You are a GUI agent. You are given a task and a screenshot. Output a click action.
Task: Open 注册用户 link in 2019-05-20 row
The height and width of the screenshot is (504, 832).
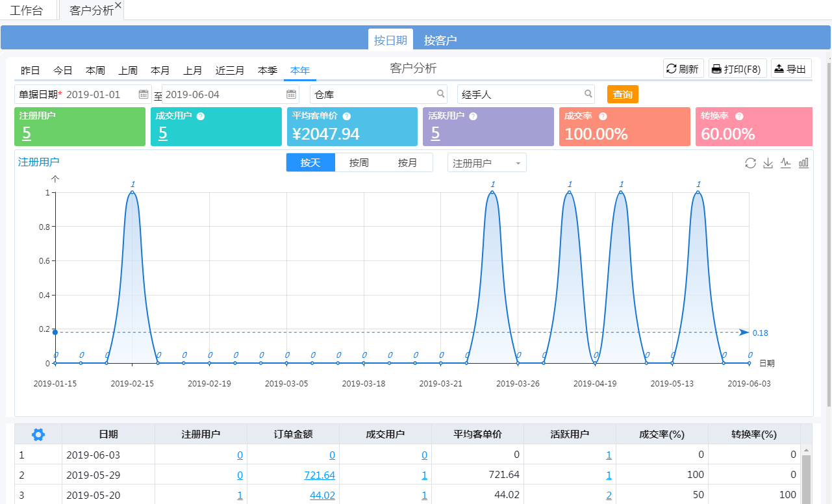240,495
